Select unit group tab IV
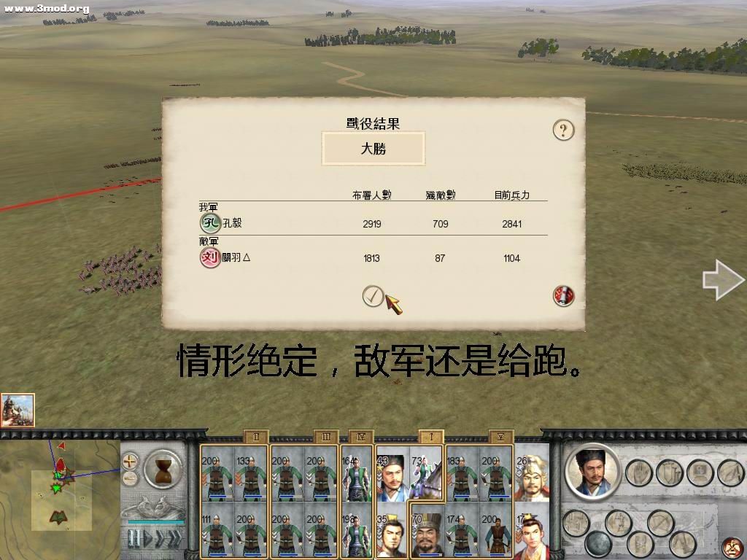This screenshot has height=560, width=747. coord(360,437)
